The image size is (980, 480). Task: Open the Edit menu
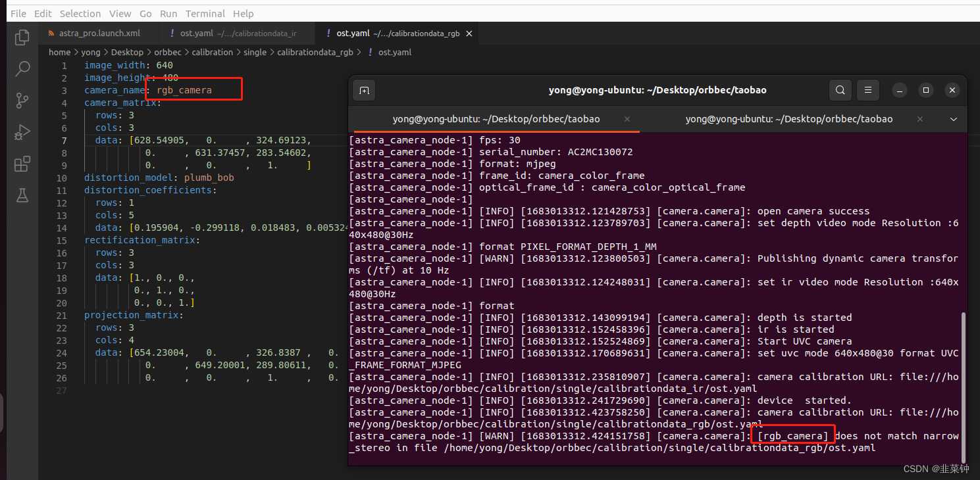(43, 13)
